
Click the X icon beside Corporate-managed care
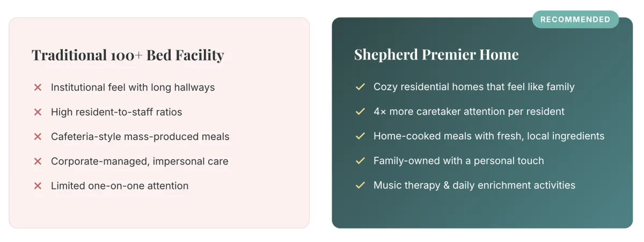click(x=38, y=162)
